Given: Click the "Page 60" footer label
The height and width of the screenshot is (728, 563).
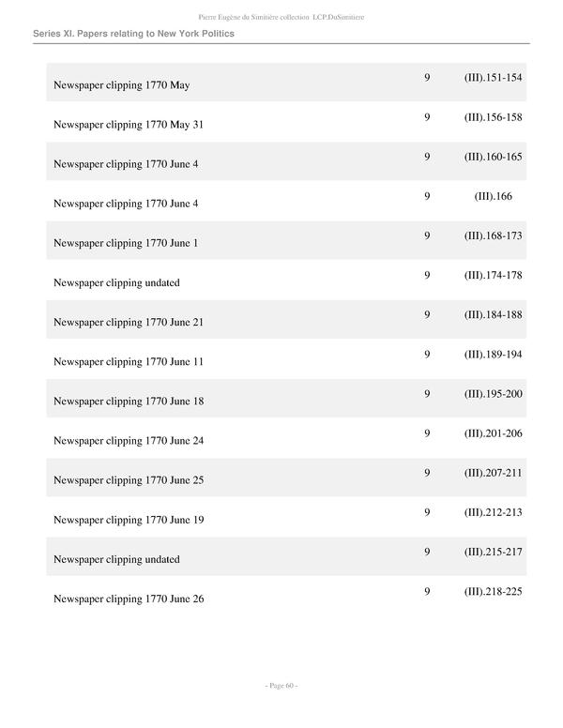Looking at the screenshot, I should pos(281,686).
